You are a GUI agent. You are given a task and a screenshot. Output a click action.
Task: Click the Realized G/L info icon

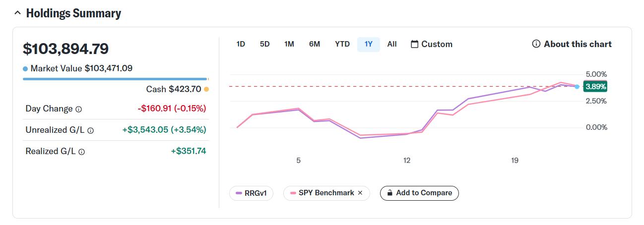81,152
